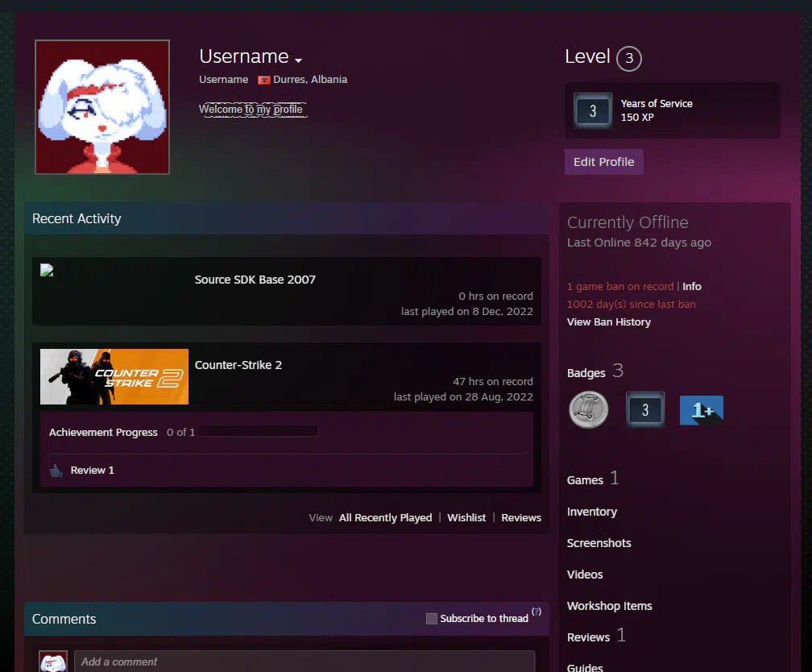812x672 pixels.
Task: Click the Add a comment field
Action: pos(304,662)
